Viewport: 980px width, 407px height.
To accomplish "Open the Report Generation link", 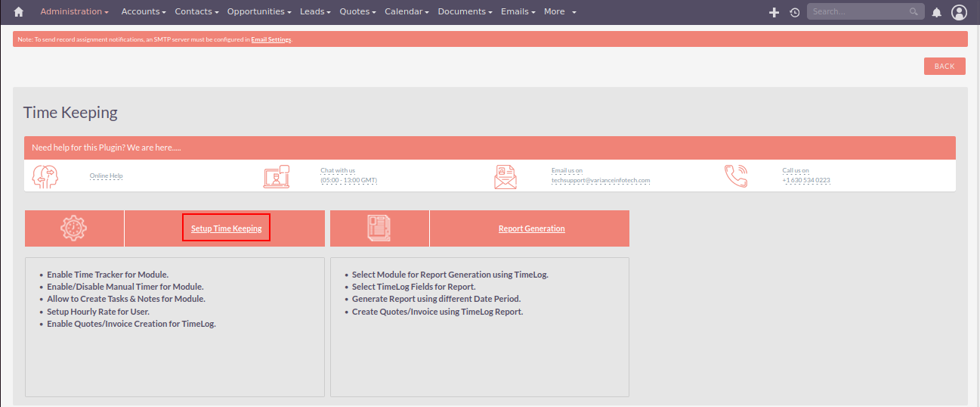I will click(531, 228).
